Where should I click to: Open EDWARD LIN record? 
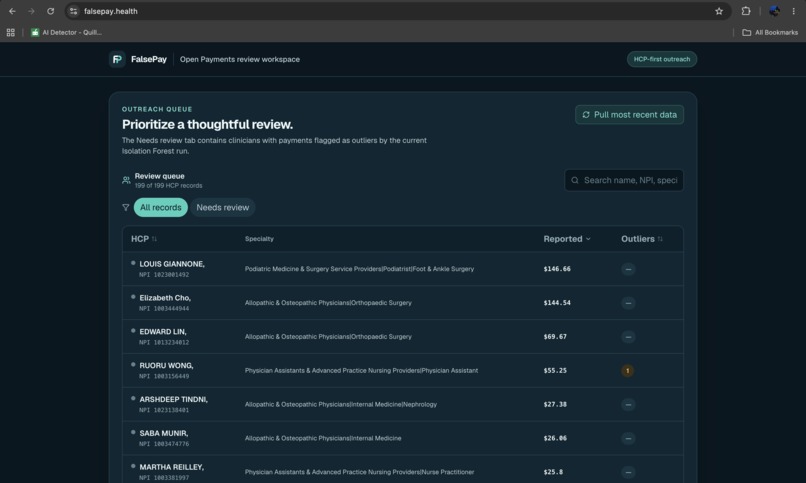tap(402, 337)
